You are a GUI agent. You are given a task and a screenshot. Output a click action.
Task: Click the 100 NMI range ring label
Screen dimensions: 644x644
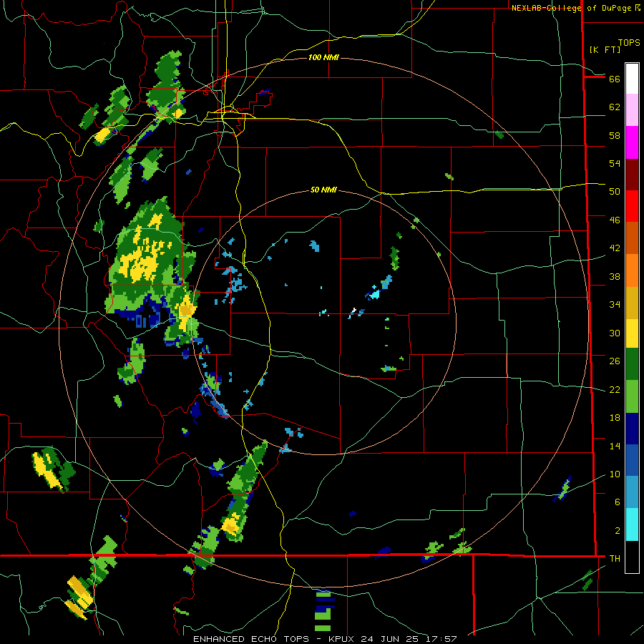[x=323, y=57]
